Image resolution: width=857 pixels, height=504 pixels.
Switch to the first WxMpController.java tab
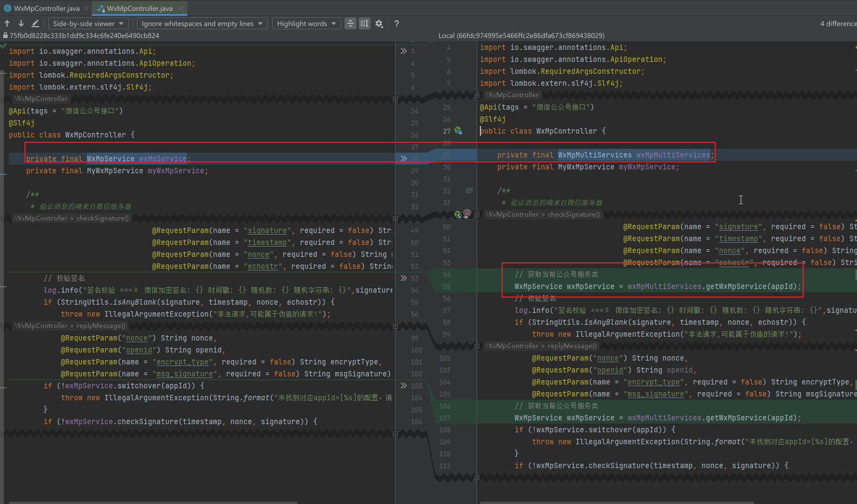(x=46, y=8)
